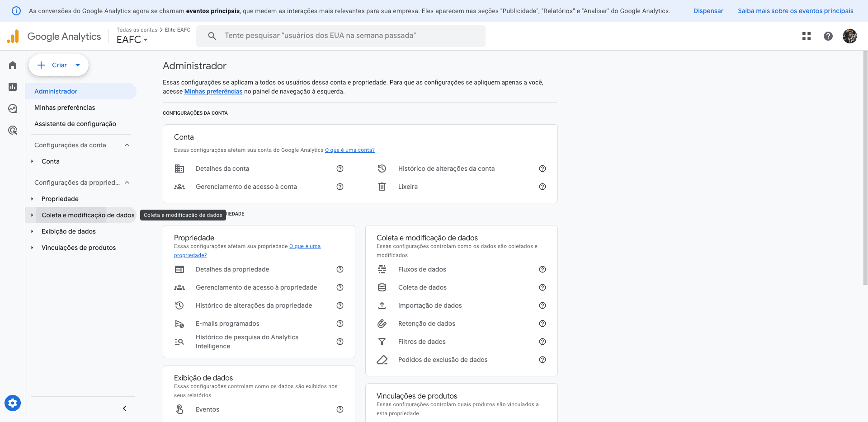Click the Admin gear icon at bottom left

[13, 403]
